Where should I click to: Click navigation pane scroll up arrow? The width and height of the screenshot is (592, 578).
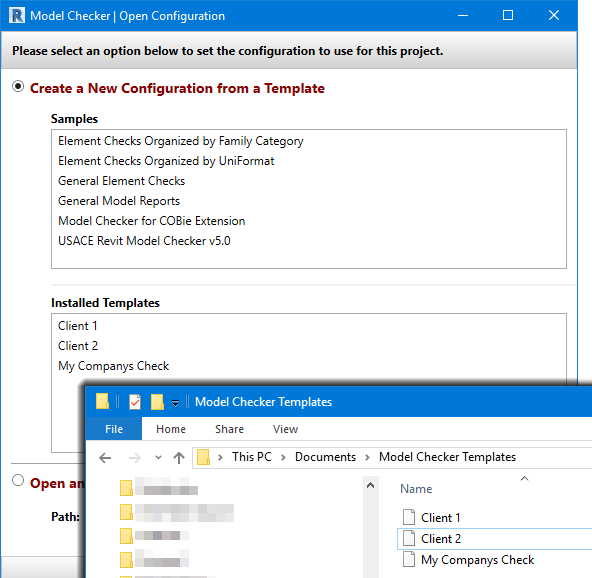(x=370, y=486)
